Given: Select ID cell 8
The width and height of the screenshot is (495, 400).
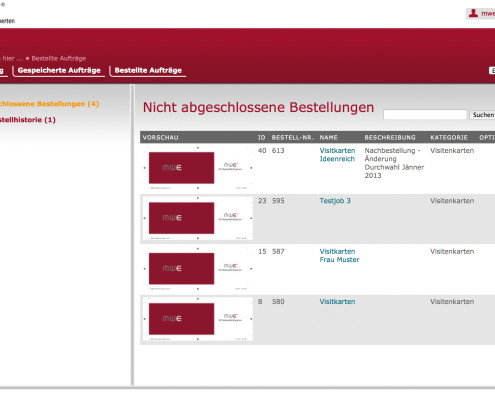Looking at the screenshot, I should [260, 302].
